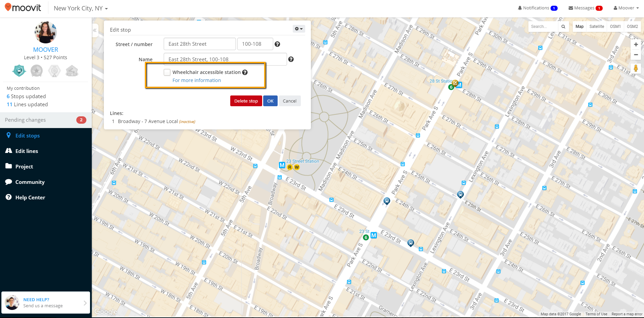644x318 pixels.
Task: Select the grey ribbon award badge
Action: tap(54, 71)
